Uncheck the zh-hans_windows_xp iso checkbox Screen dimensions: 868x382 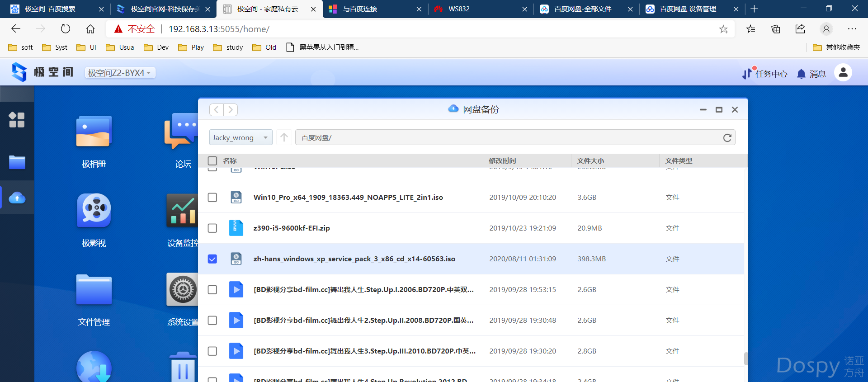coord(212,259)
